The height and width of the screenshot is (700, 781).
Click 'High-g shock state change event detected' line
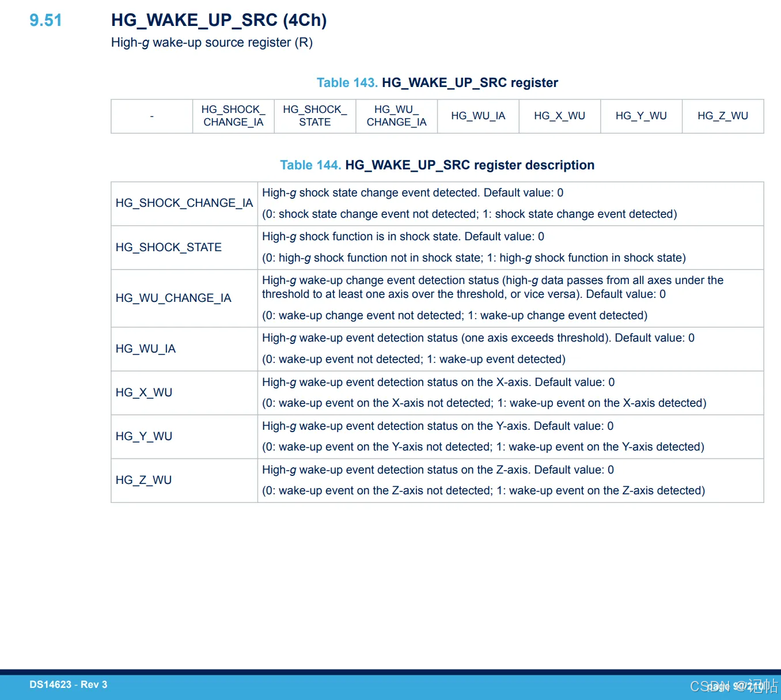413,193
